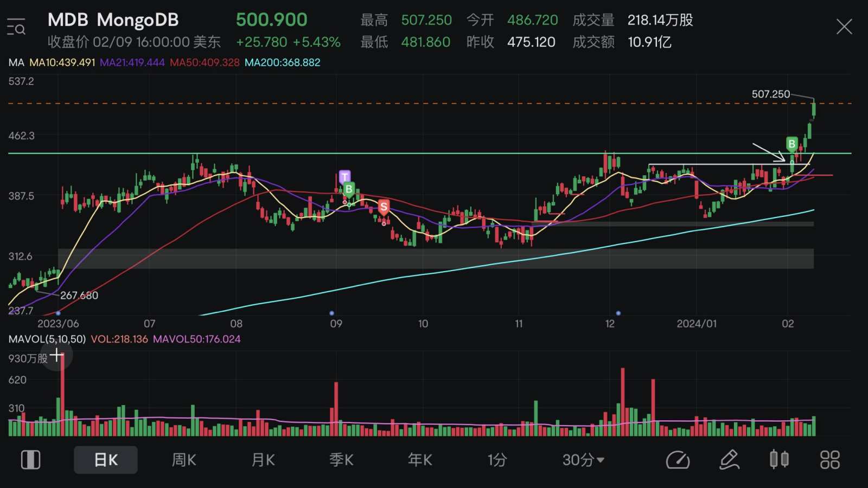Toggle the split panel layout icon

30,460
